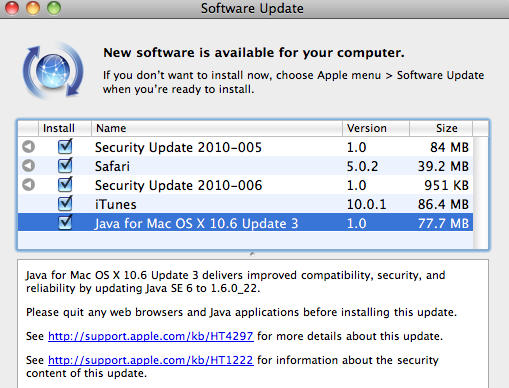
Task: Select the Security Update 2010-005 row
Action: pos(245,147)
